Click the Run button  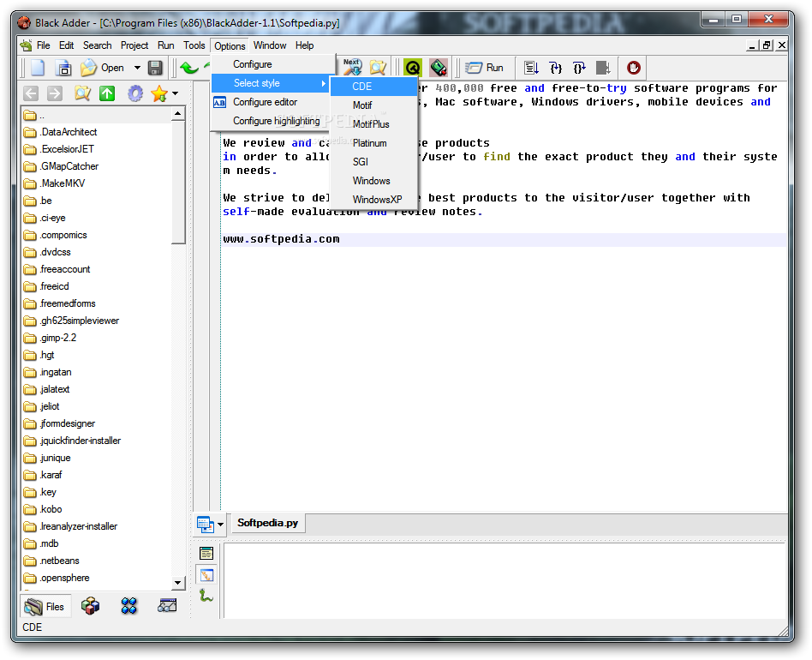(x=485, y=68)
